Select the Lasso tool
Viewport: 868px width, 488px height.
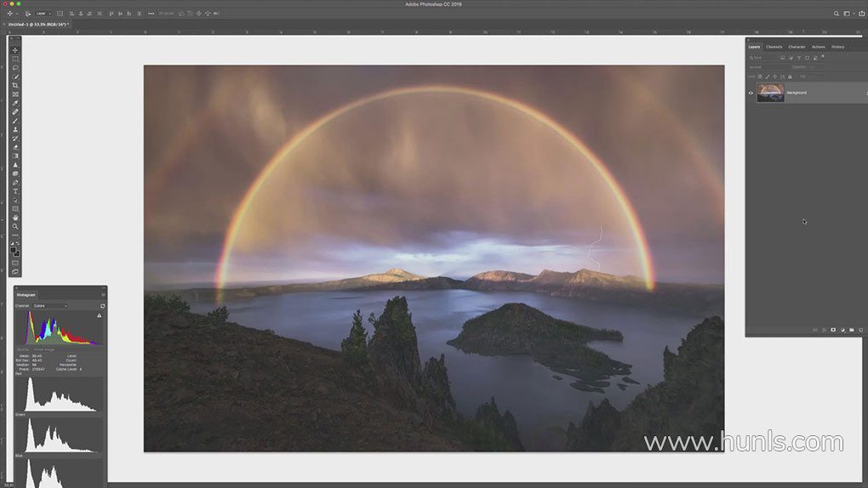15,68
